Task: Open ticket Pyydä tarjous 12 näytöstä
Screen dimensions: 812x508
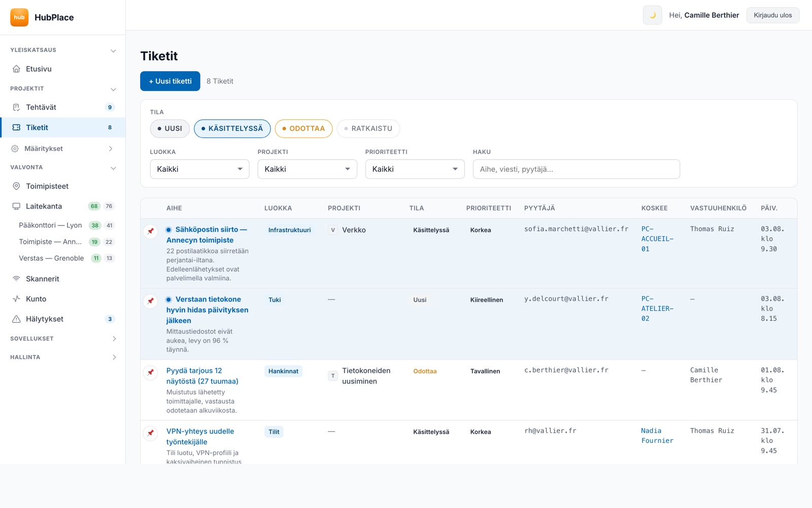Action: [x=202, y=376]
